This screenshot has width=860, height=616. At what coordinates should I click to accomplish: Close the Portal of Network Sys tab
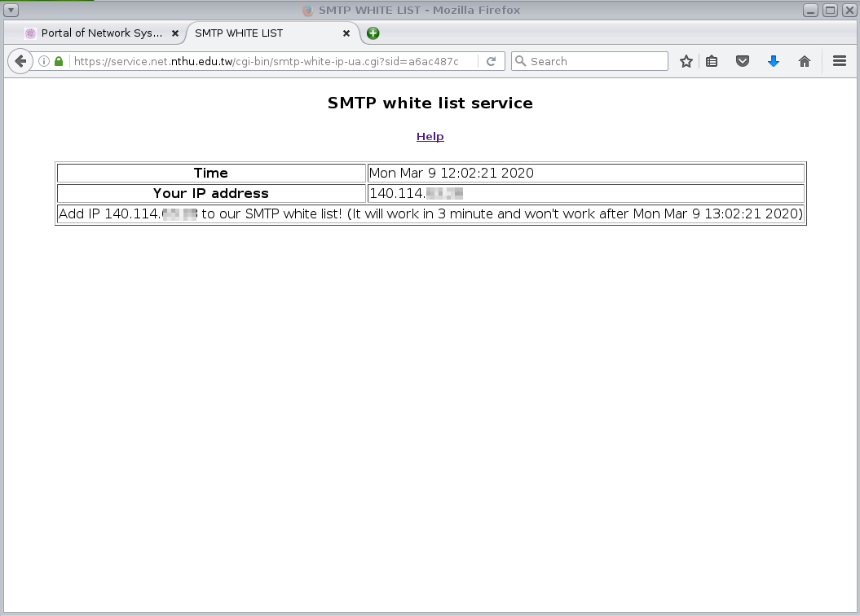pos(175,33)
